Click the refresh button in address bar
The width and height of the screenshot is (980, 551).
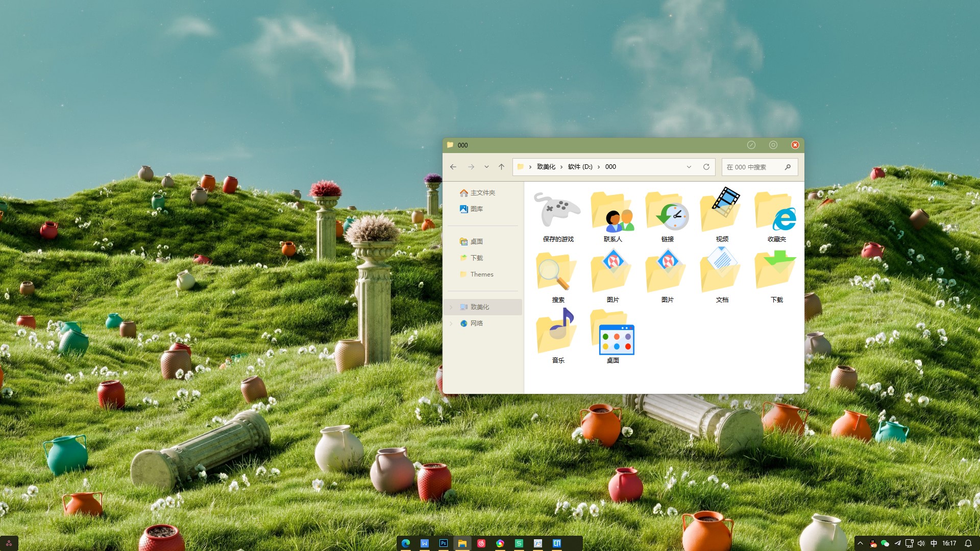(x=706, y=167)
